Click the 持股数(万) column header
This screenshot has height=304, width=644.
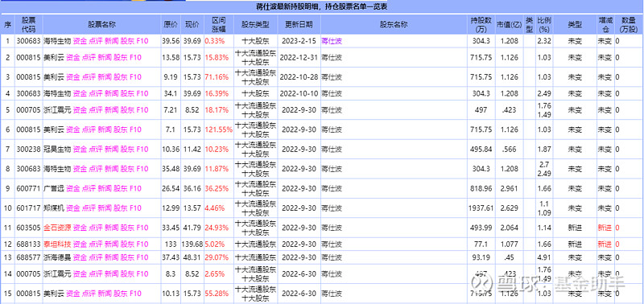point(481,25)
